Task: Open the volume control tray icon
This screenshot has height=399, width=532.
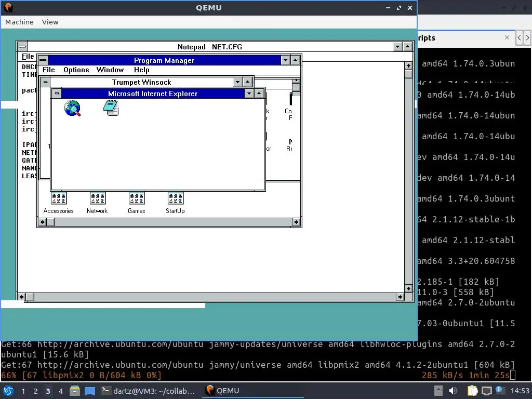Action: click(453, 391)
